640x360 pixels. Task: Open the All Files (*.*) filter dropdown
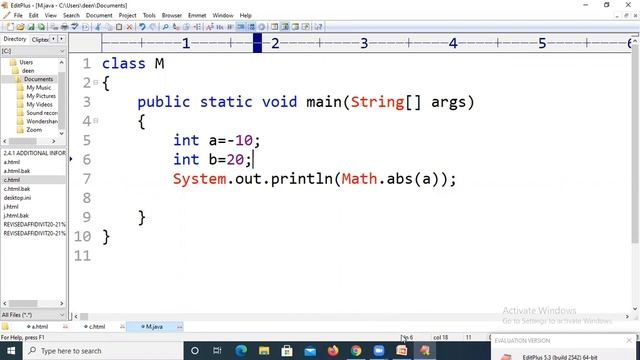33,315
